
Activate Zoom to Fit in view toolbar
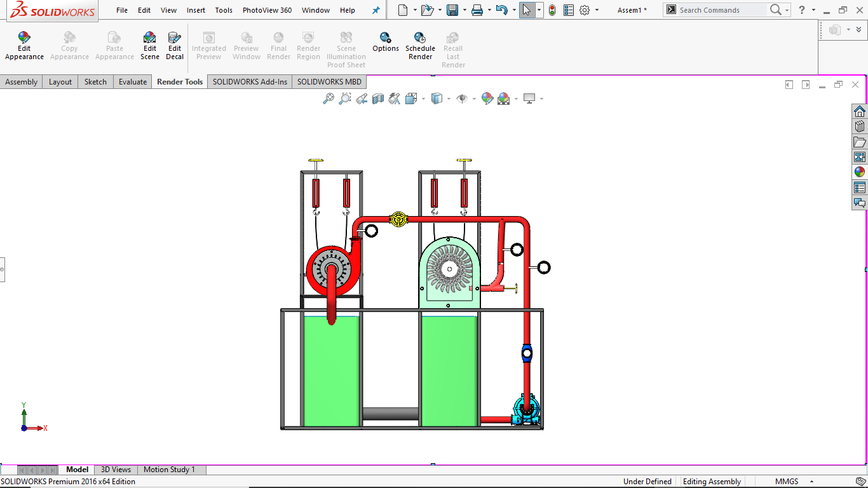329,98
